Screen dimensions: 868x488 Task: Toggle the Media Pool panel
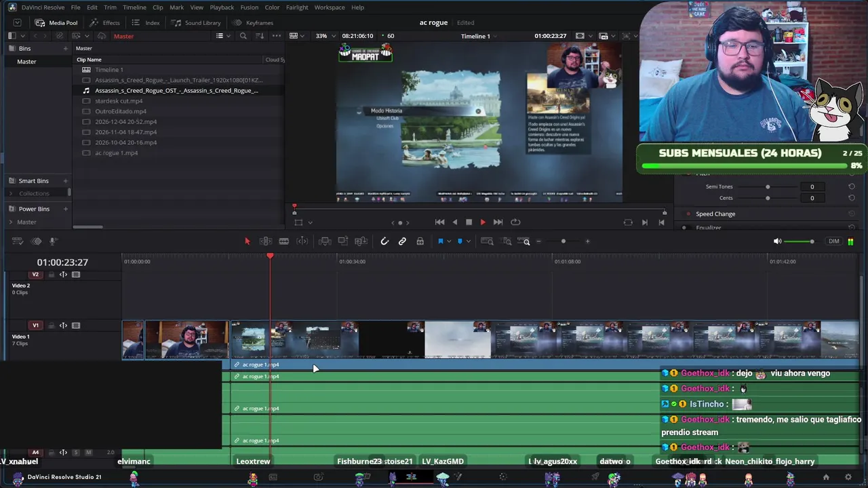point(56,22)
